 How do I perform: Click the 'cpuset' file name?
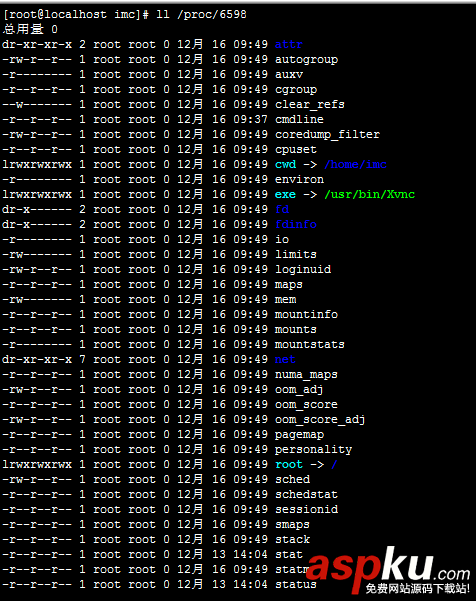[296, 149]
